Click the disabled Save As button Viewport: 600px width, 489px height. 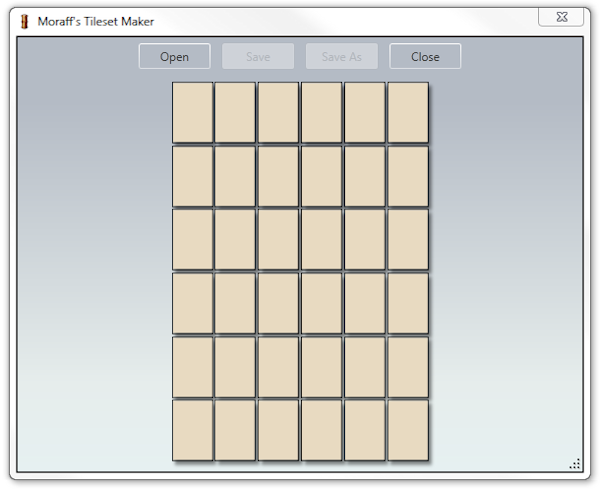pyautogui.click(x=342, y=56)
